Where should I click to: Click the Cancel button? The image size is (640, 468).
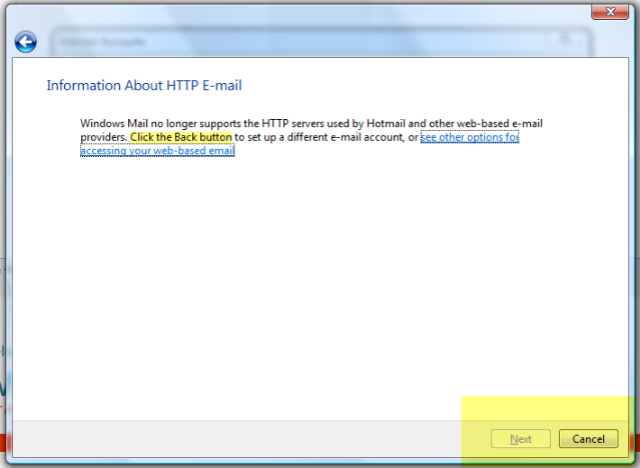(588, 439)
